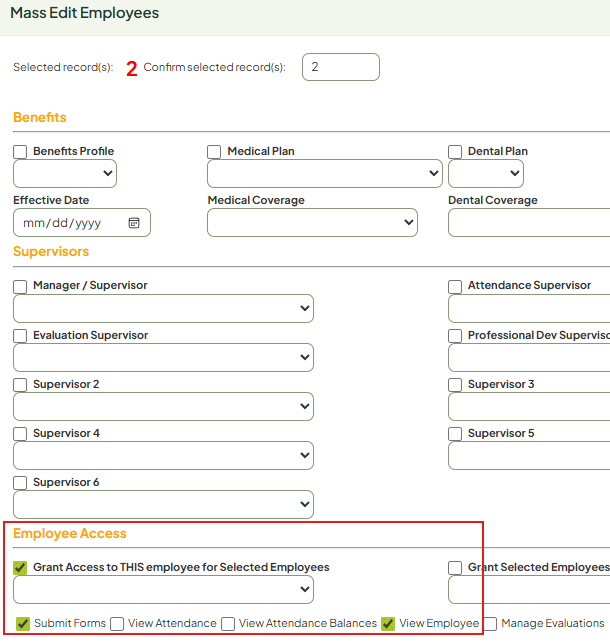Open the Benefits Profile dropdown
Viewport: 610px width, 642px height.
tap(65, 174)
